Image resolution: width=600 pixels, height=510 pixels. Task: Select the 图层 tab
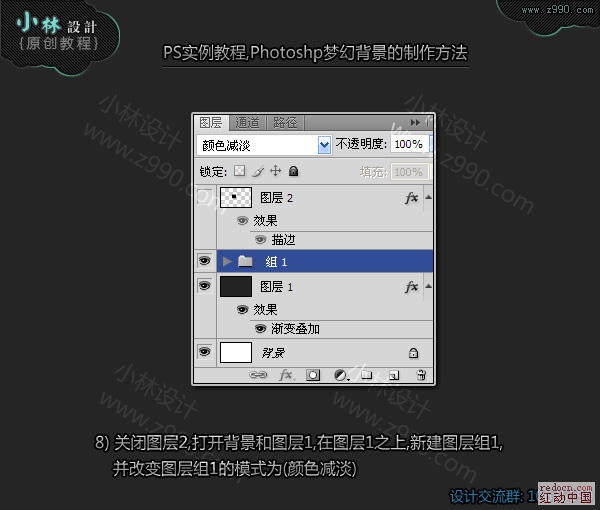[x=211, y=122]
